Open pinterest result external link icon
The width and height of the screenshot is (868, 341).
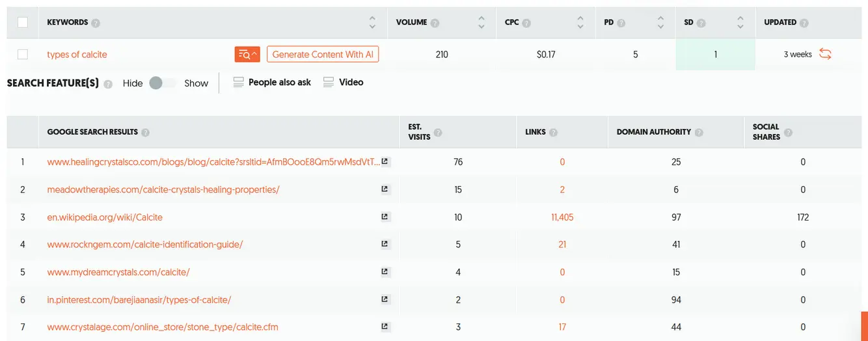click(385, 299)
